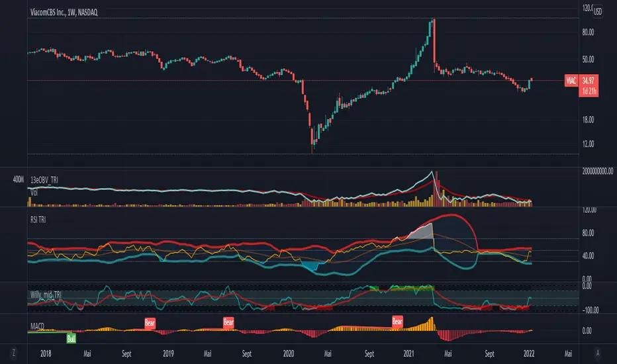Viewport: 617px width, 364px height.
Task: Click the 12.00 price axis label
Action: tap(589, 144)
